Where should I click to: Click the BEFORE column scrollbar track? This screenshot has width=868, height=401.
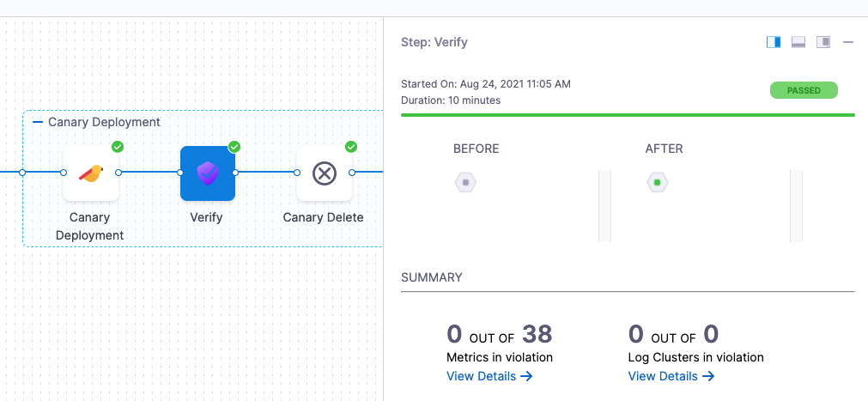(604, 206)
